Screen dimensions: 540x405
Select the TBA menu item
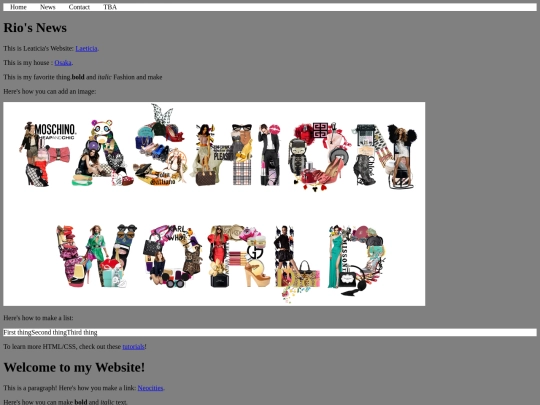point(110,7)
